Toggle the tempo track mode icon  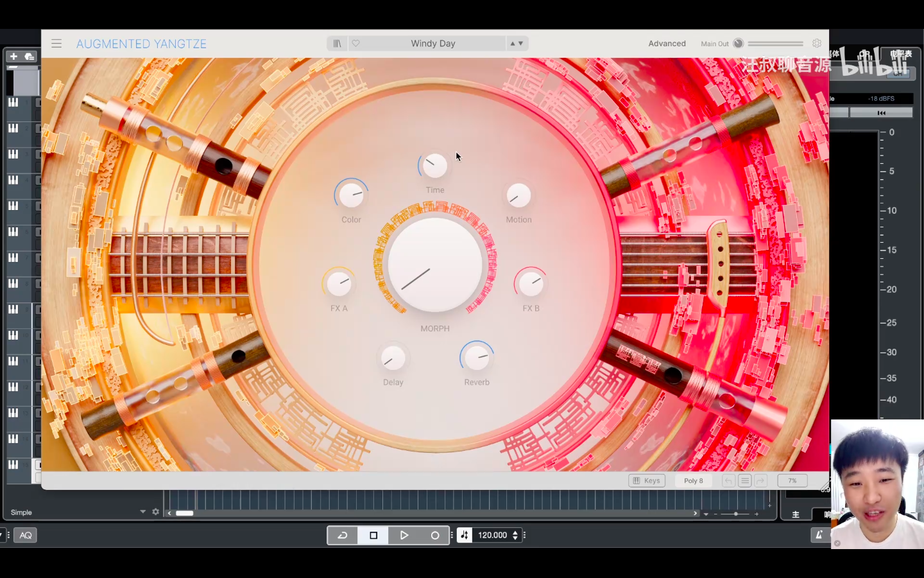click(x=465, y=535)
